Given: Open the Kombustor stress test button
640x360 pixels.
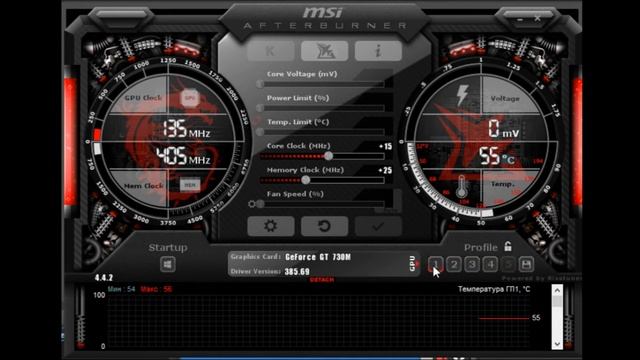Looking at the screenshot, I should tap(271, 51).
